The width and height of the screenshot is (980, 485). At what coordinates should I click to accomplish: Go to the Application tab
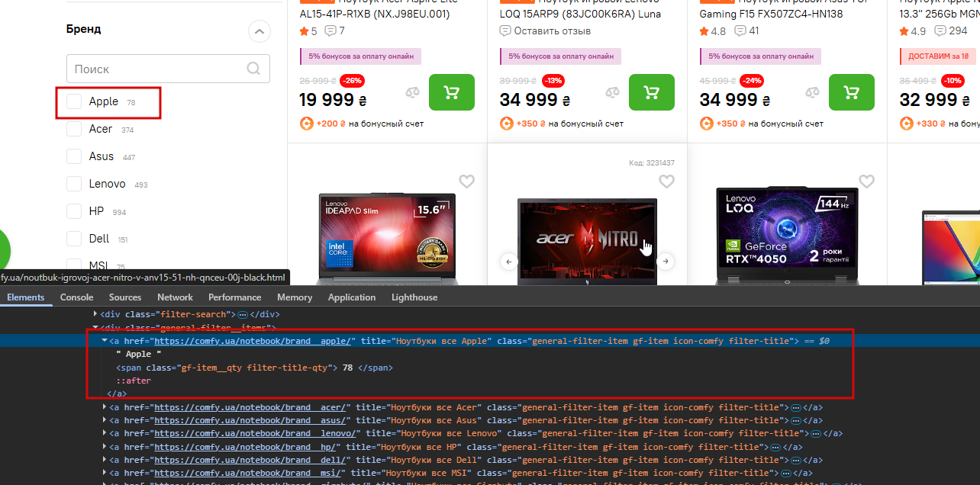(x=352, y=297)
